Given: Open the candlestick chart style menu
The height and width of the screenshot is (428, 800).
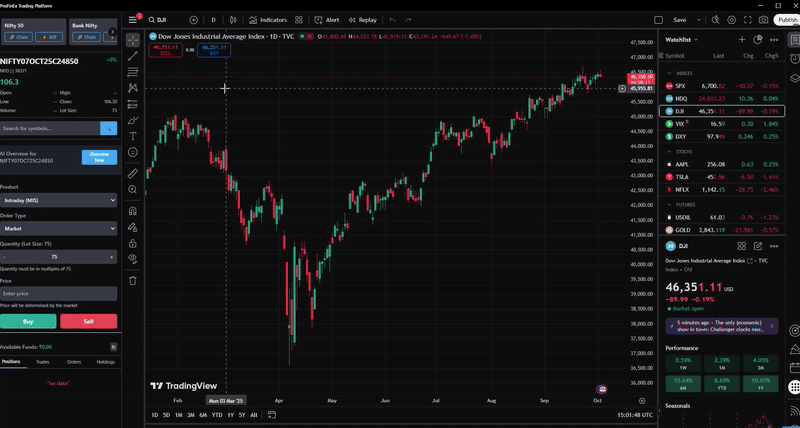Looking at the screenshot, I should [233, 20].
